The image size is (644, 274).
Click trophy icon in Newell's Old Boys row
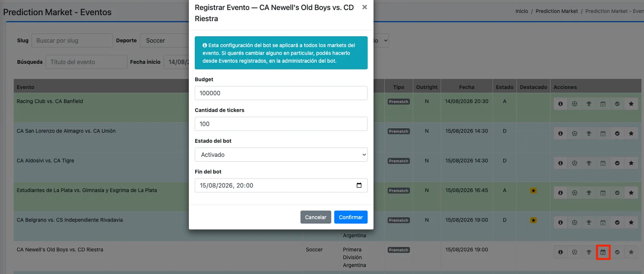[x=589, y=252]
